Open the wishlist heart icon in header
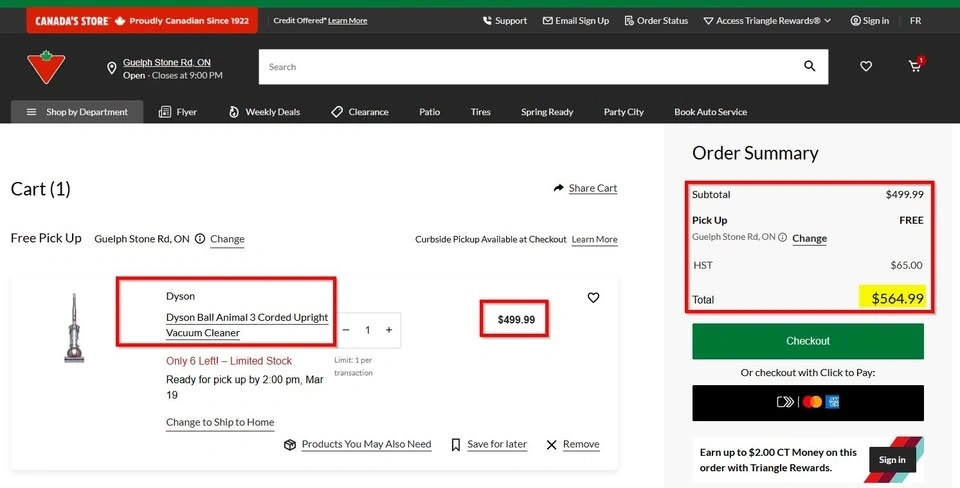Viewport: 960px width, 488px height. (x=866, y=66)
